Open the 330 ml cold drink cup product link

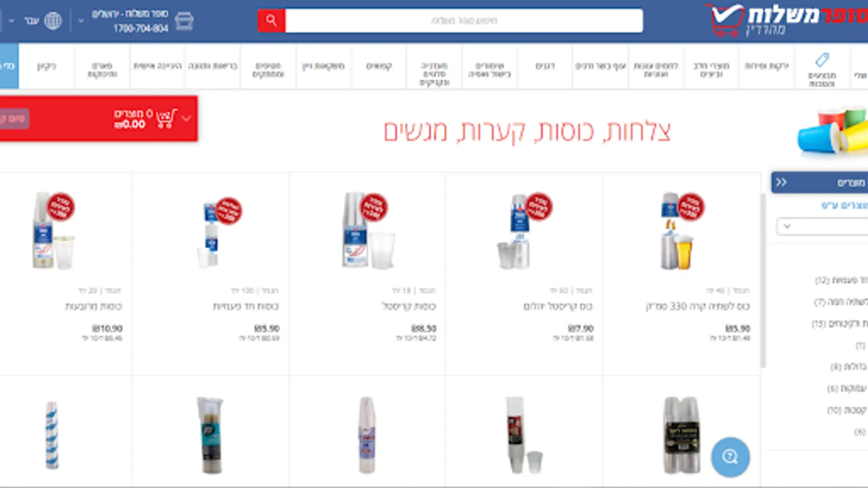coord(698,306)
